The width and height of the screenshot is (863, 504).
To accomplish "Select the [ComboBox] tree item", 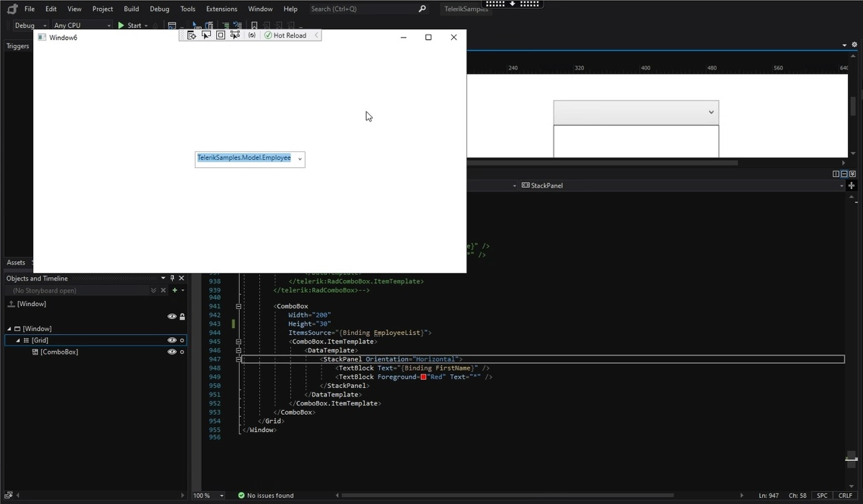I will click(59, 352).
